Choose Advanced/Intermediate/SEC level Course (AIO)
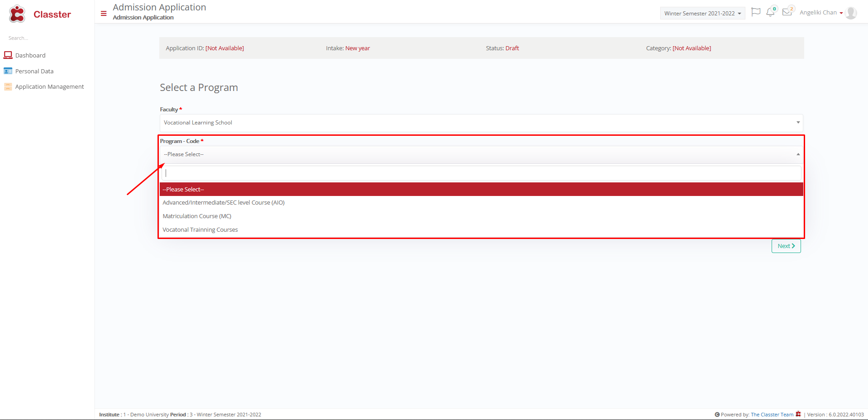 (x=482, y=203)
